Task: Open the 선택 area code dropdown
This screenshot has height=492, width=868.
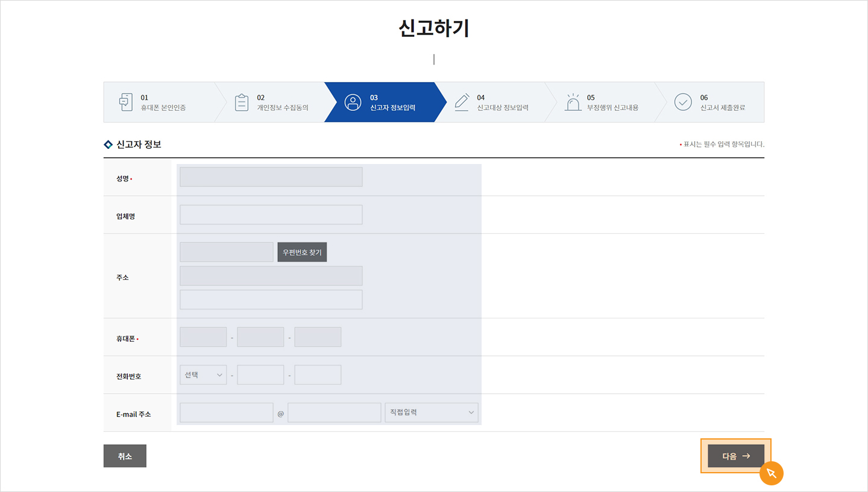Action: [203, 374]
